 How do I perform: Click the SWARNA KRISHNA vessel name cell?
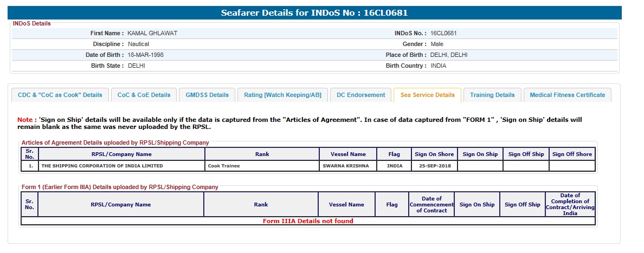(x=348, y=166)
